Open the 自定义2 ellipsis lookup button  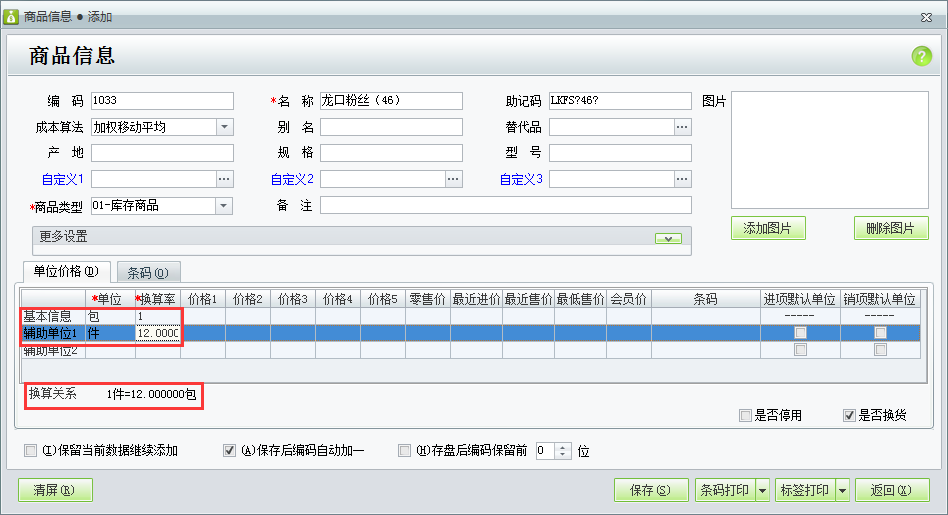[453, 179]
